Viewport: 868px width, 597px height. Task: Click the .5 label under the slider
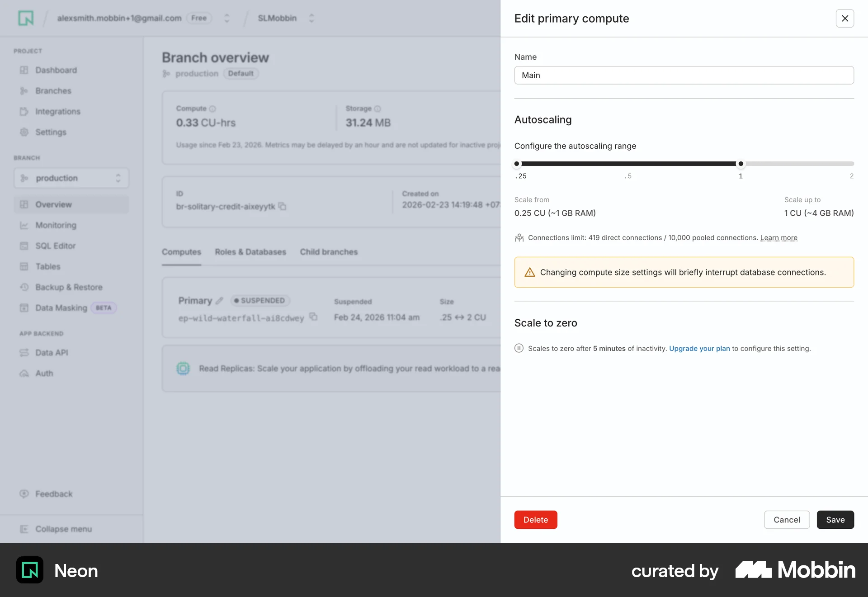coord(628,176)
